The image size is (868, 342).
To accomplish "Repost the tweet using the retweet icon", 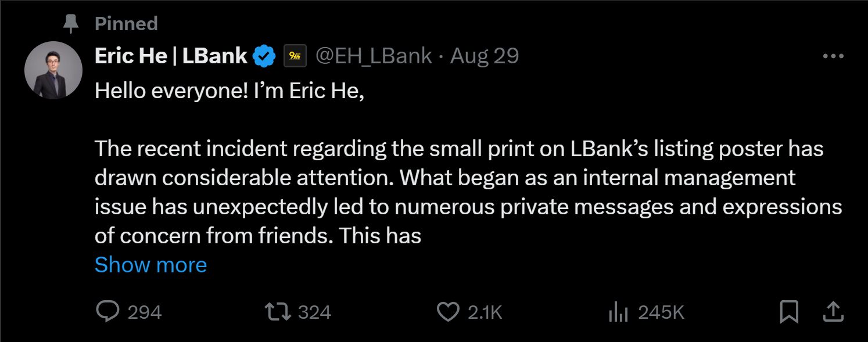I will 278,312.
